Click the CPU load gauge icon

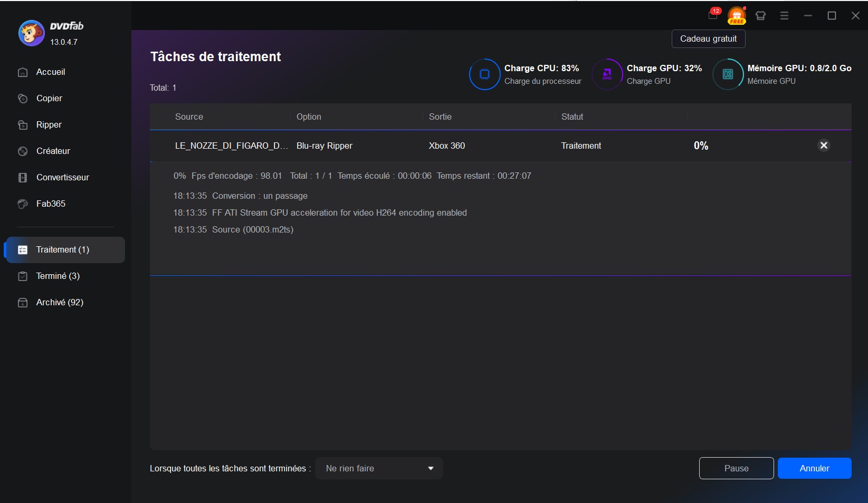[x=484, y=74]
